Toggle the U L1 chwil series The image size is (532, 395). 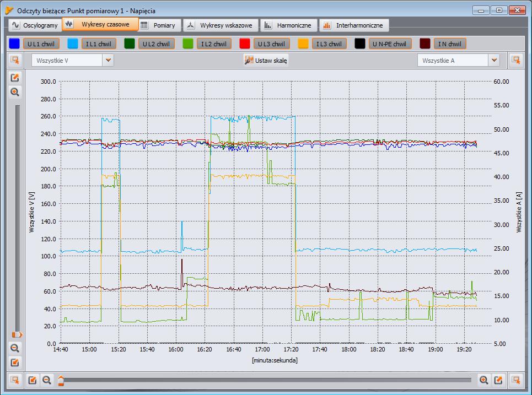point(41,44)
